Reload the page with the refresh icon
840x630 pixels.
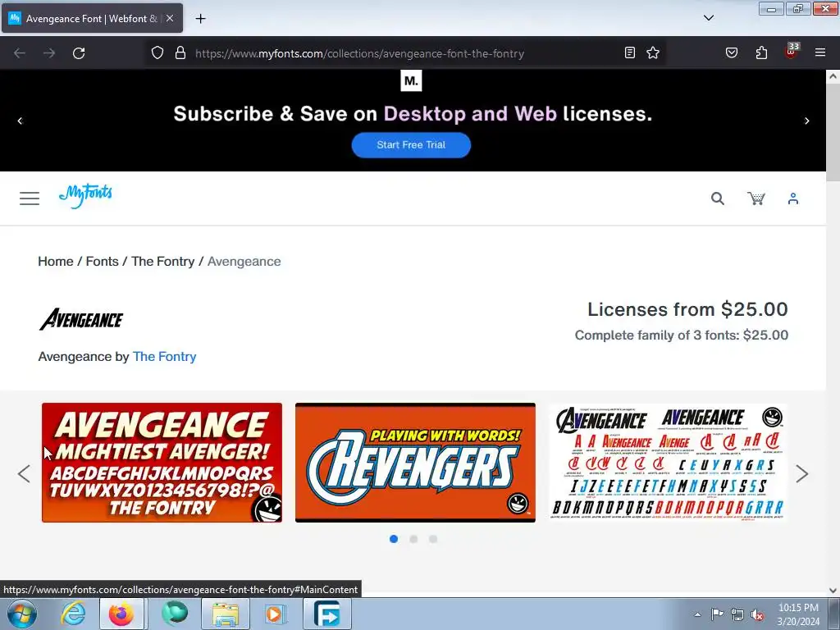click(x=79, y=53)
